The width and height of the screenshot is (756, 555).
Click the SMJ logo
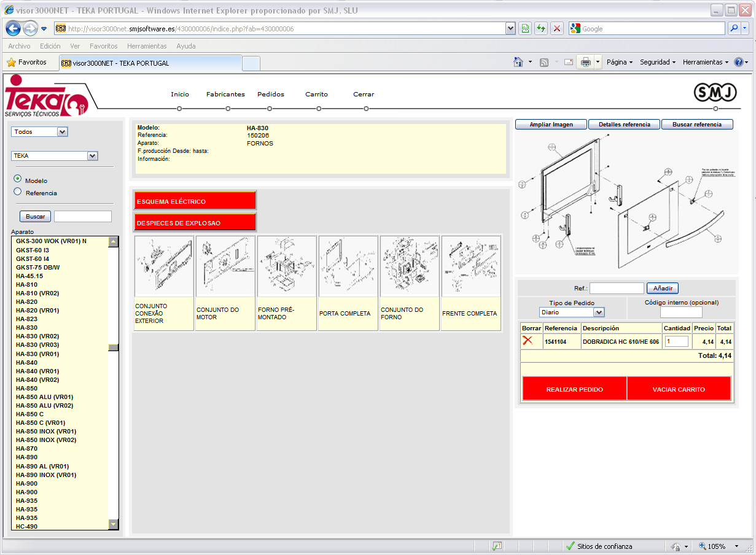pos(715,93)
